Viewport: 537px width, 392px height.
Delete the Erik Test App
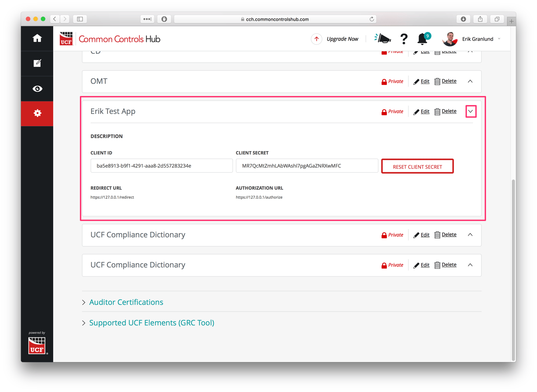445,112
